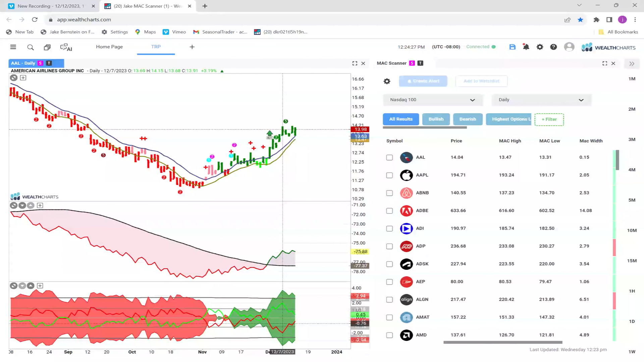This screenshot has width=644, height=362.
Task: Open browser extensions puzzle icon
Action: click(x=596, y=19)
